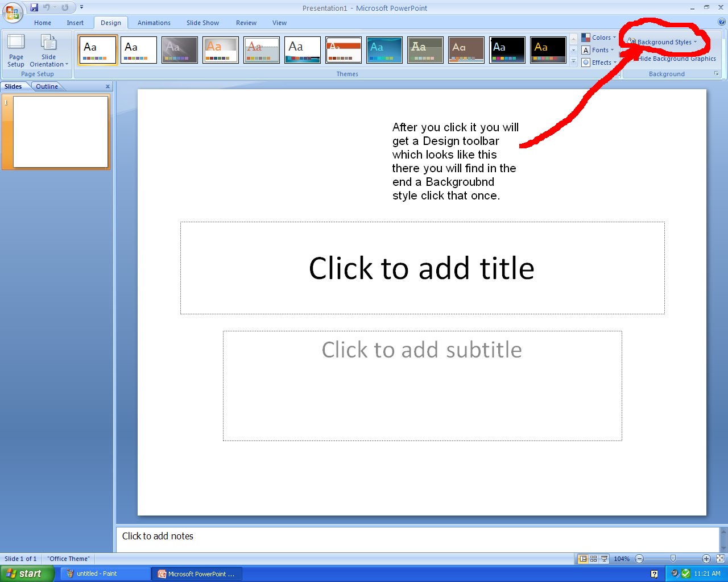Expand the full Themes gallery
The height and width of the screenshot is (582, 728).
(x=573, y=61)
